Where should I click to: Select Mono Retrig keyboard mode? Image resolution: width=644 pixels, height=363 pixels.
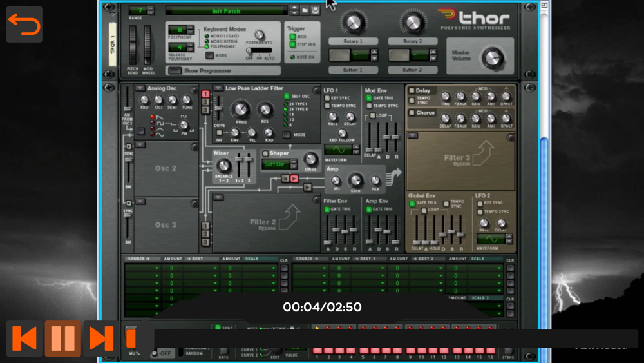point(207,41)
